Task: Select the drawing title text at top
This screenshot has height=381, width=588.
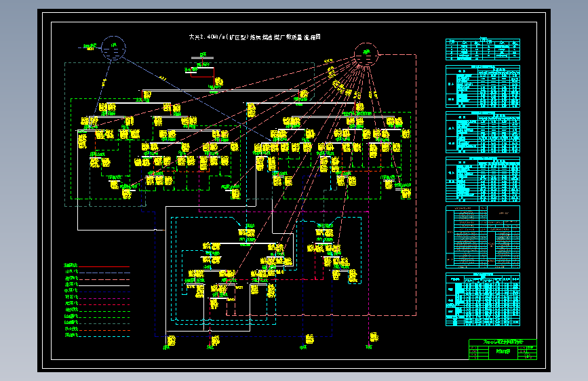Action: (254, 37)
